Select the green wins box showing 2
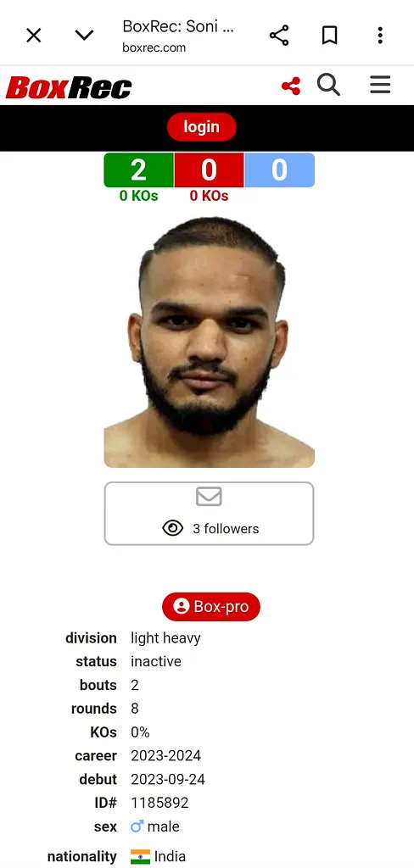The width and height of the screenshot is (414, 868). tap(138, 170)
